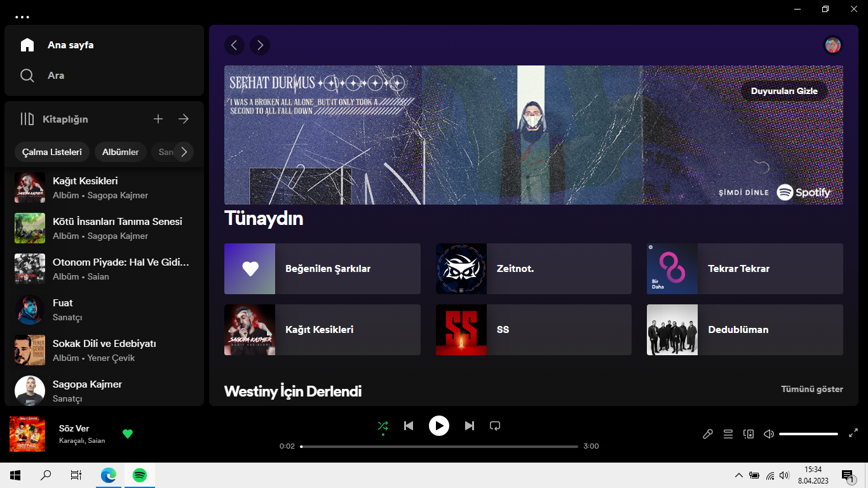
Task: Open the three-dots app menu
Action: coord(22,17)
